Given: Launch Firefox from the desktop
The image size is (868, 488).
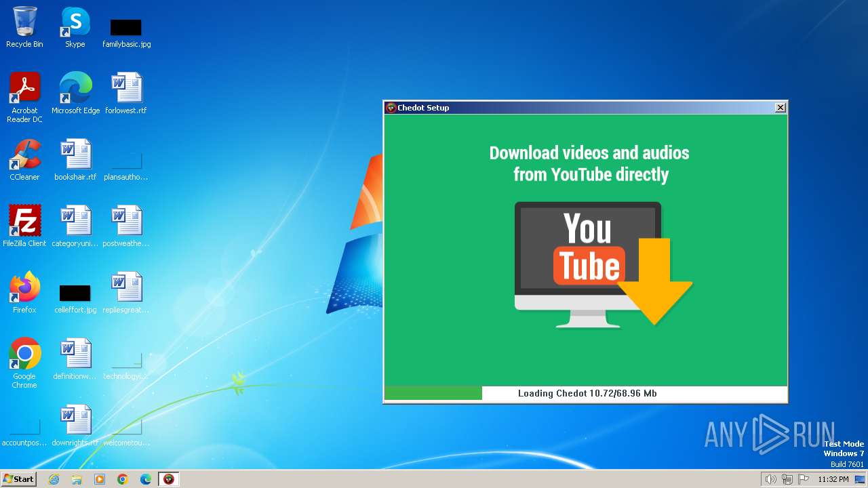Looking at the screenshot, I should pos(24,293).
